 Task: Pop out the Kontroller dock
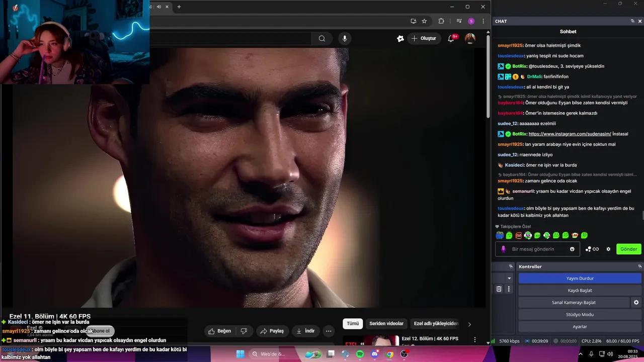coord(640,266)
